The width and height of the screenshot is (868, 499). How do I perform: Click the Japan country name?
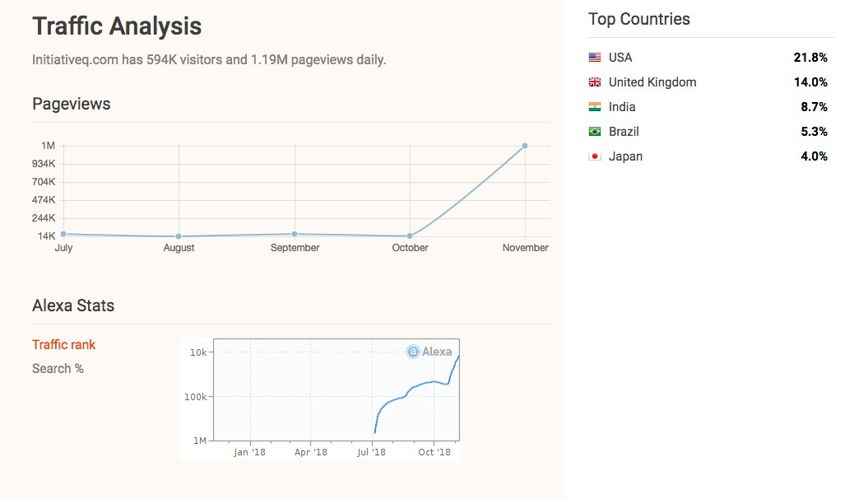pos(625,156)
